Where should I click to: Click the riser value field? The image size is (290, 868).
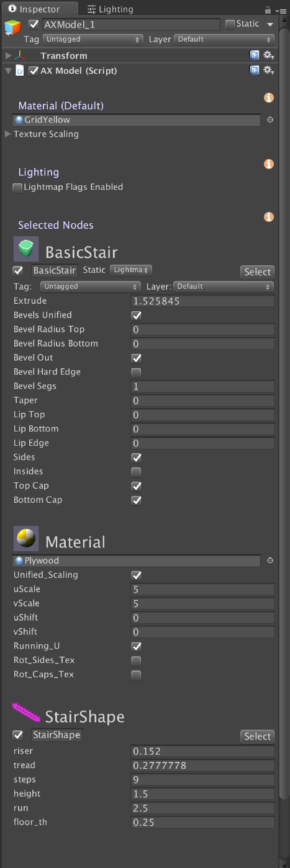pos(202,751)
